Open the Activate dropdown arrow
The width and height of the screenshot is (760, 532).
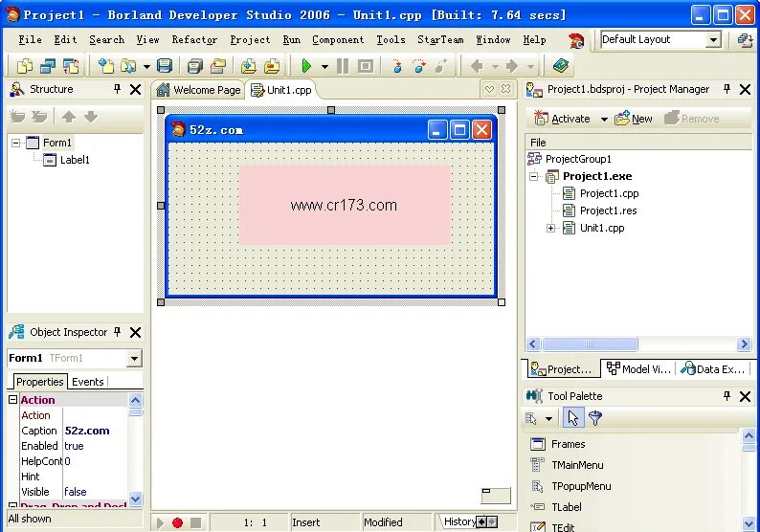tap(604, 120)
